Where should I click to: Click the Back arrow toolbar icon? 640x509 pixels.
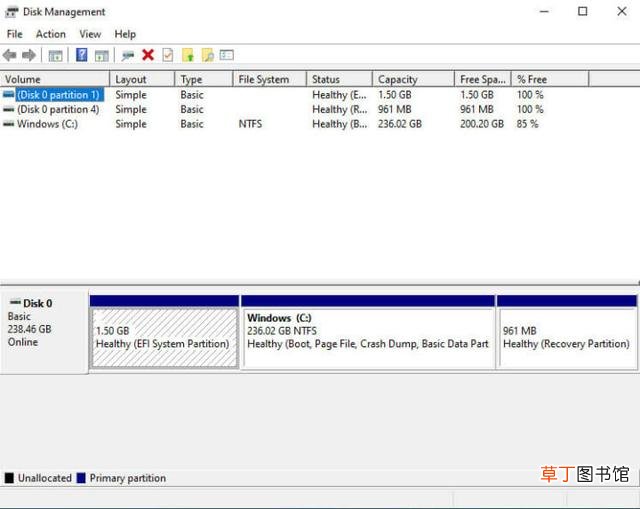(10, 55)
